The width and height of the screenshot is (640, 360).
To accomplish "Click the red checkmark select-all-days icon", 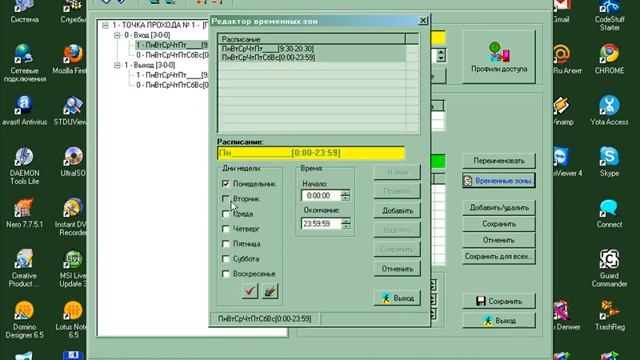I will [250, 291].
